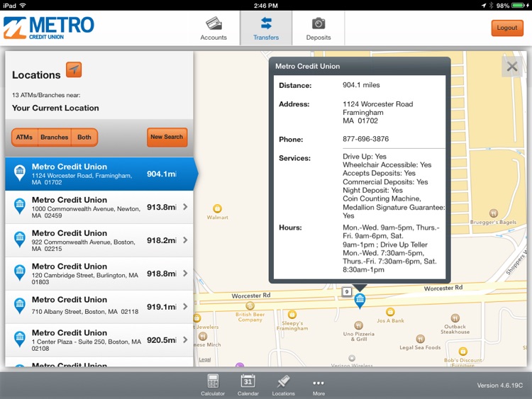Show Both ATMs and branches

84,137
